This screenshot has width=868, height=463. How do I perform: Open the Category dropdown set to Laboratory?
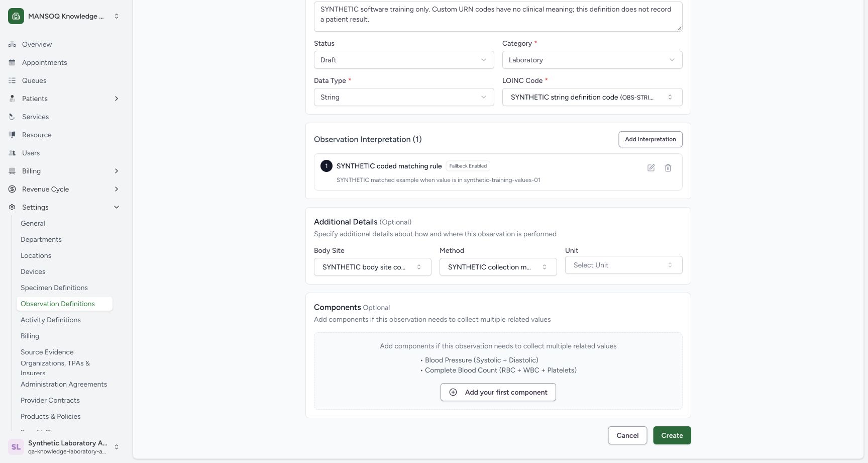[592, 60]
